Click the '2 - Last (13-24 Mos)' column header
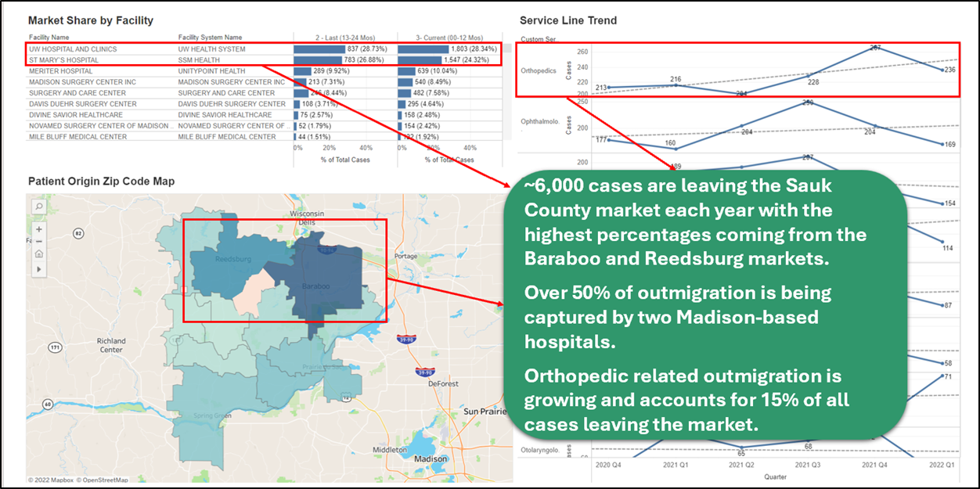 (x=342, y=38)
